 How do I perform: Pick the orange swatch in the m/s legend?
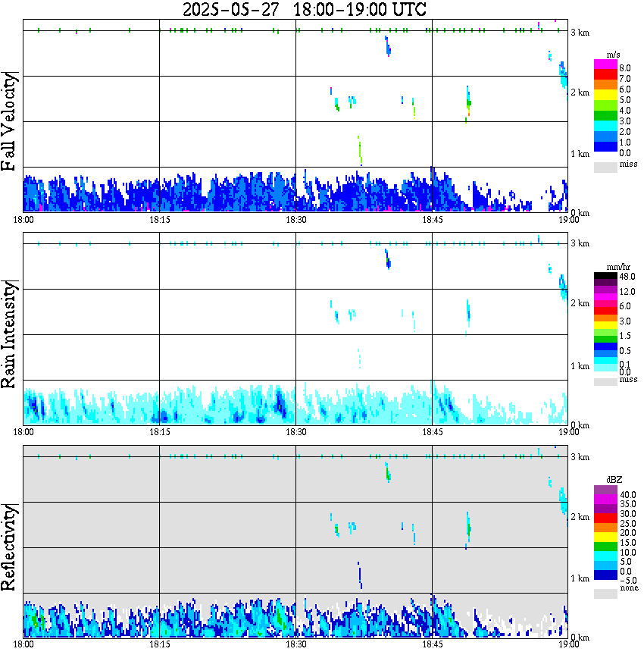(605, 85)
